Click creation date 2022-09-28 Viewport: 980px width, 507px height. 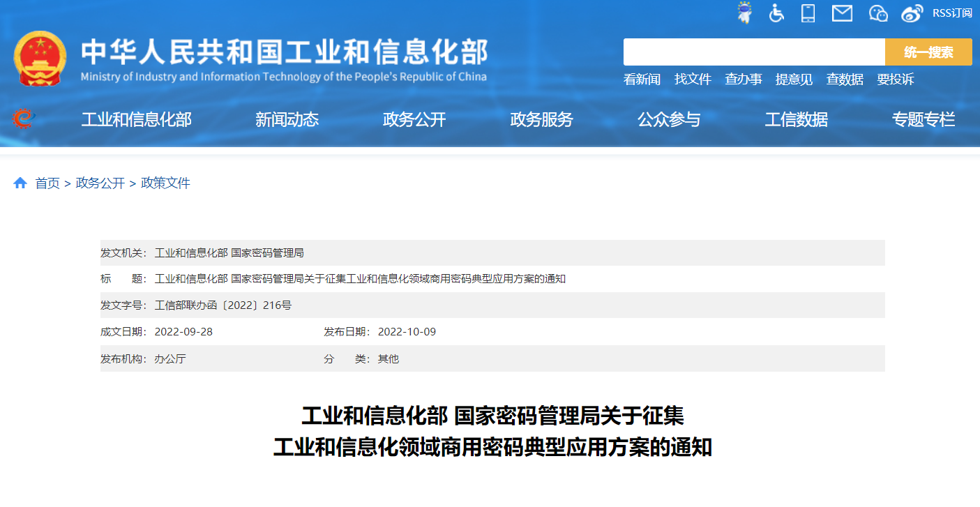click(183, 332)
